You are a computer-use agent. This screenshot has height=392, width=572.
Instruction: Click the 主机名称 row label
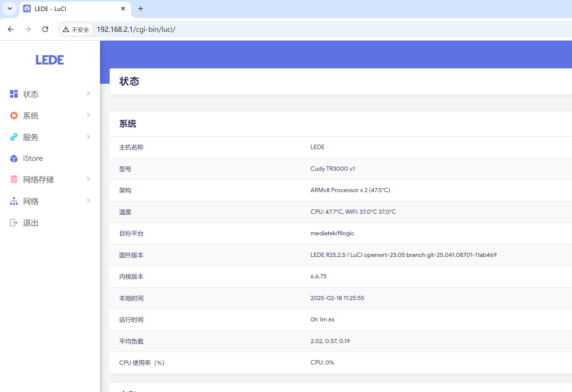coord(131,147)
